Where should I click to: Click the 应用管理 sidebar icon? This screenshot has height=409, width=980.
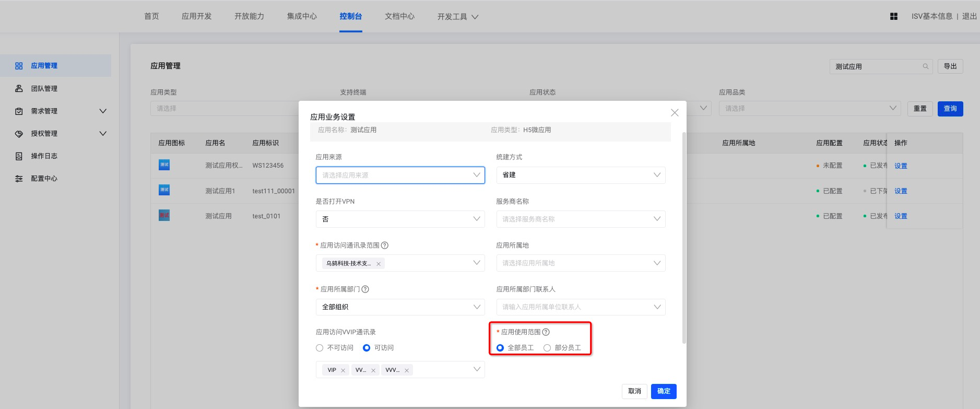click(x=19, y=66)
